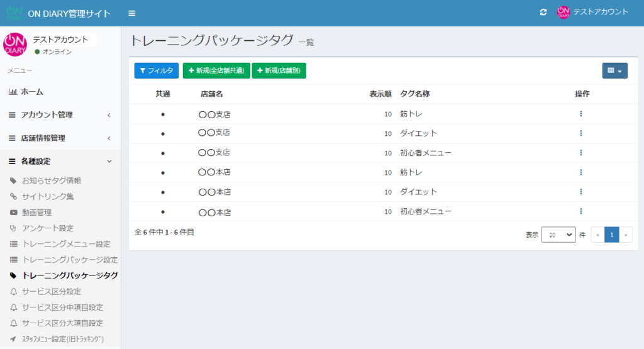Click the ON DIARY logo in header

point(15,13)
